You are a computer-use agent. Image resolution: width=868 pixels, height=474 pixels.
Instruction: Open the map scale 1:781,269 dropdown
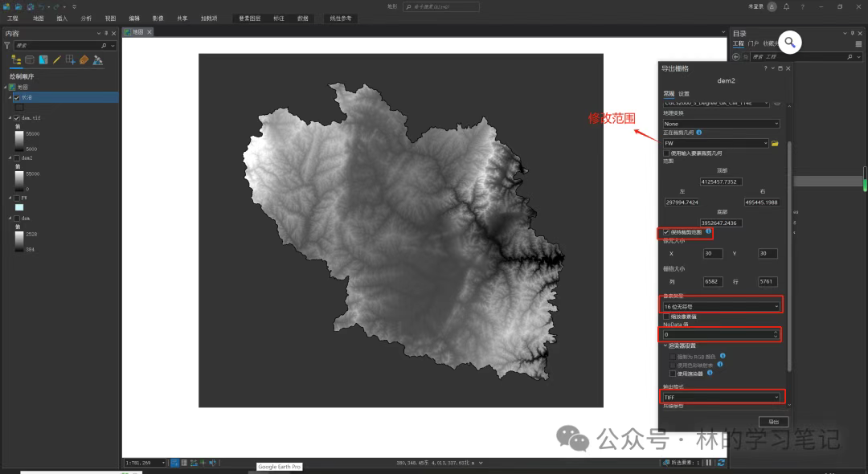(164, 463)
